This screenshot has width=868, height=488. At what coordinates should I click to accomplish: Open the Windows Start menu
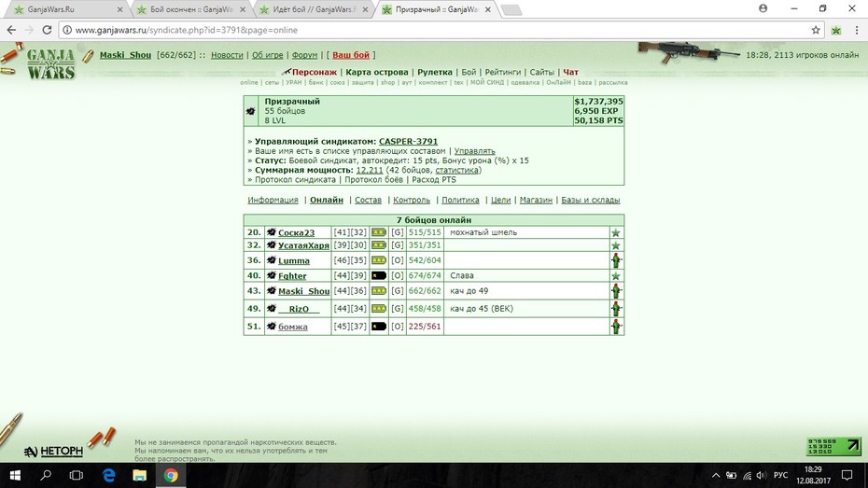pyautogui.click(x=15, y=475)
